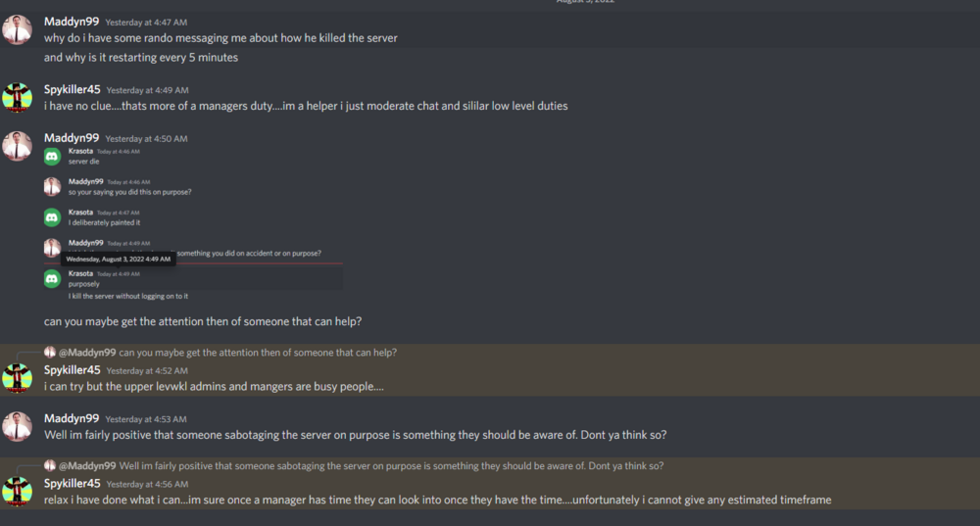Click the "Yesterday at 4:47 AM" timestamp
Screen dimensions: 980x526
coord(146,23)
